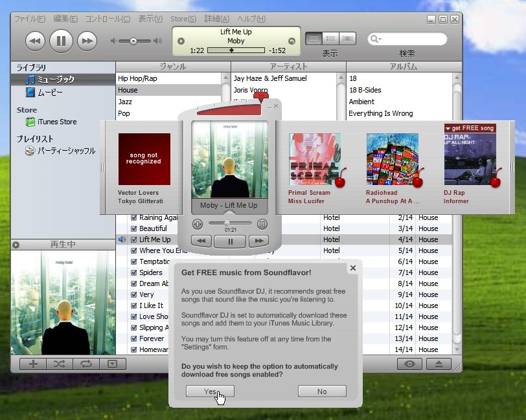The image size is (526, 420).
Task: Click the eye browser toggle button
Action: point(410,364)
